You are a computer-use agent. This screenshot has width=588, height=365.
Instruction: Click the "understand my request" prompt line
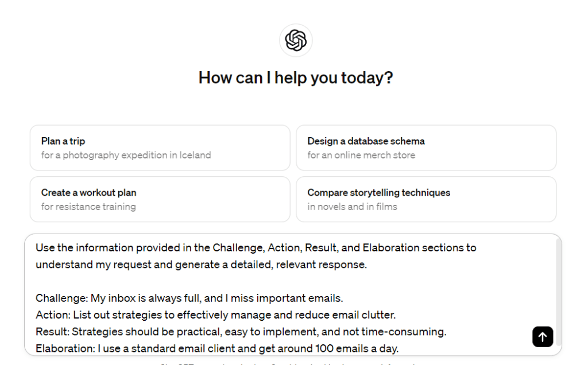coord(200,265)
